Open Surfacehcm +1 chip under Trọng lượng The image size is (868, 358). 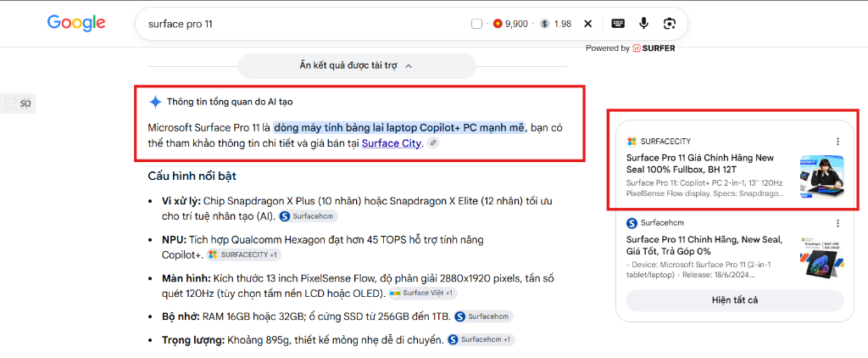[481, 339]
